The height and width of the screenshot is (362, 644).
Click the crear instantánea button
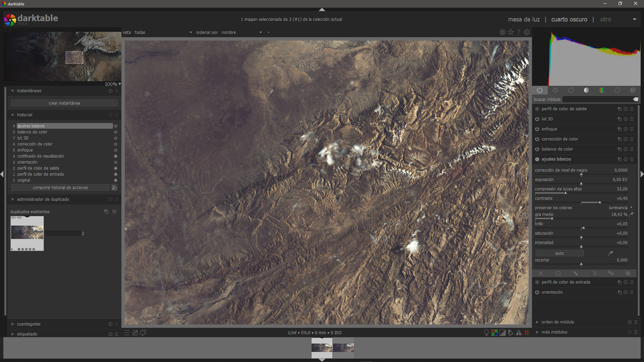64,103
